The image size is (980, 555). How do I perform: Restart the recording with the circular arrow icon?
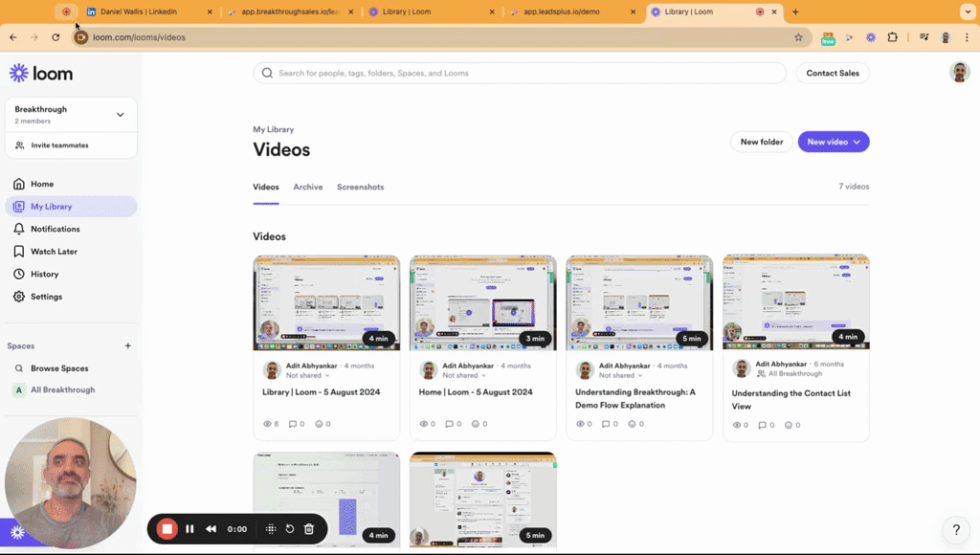289,529
